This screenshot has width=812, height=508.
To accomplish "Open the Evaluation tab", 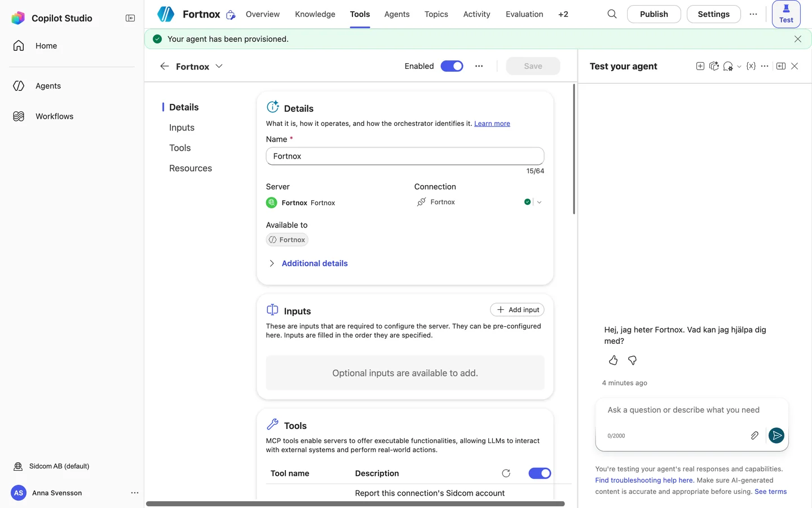I will pyautogui.click(x=524, y=14).
